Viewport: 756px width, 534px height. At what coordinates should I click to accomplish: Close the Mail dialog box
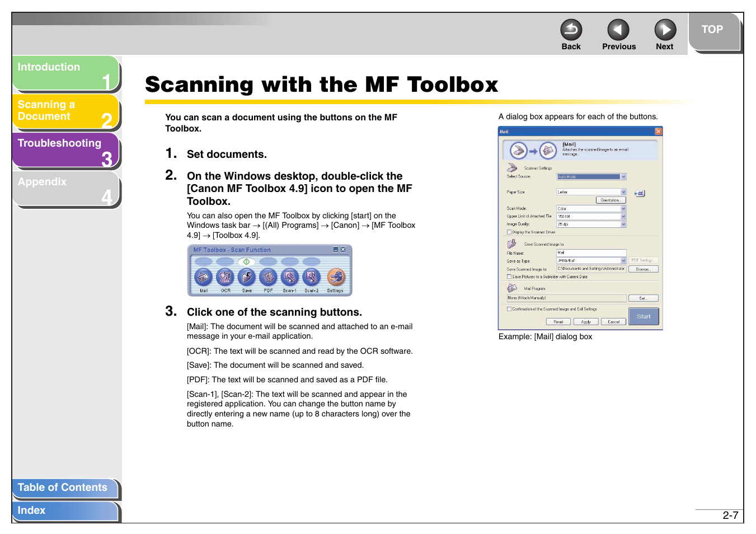coord(658,132)
